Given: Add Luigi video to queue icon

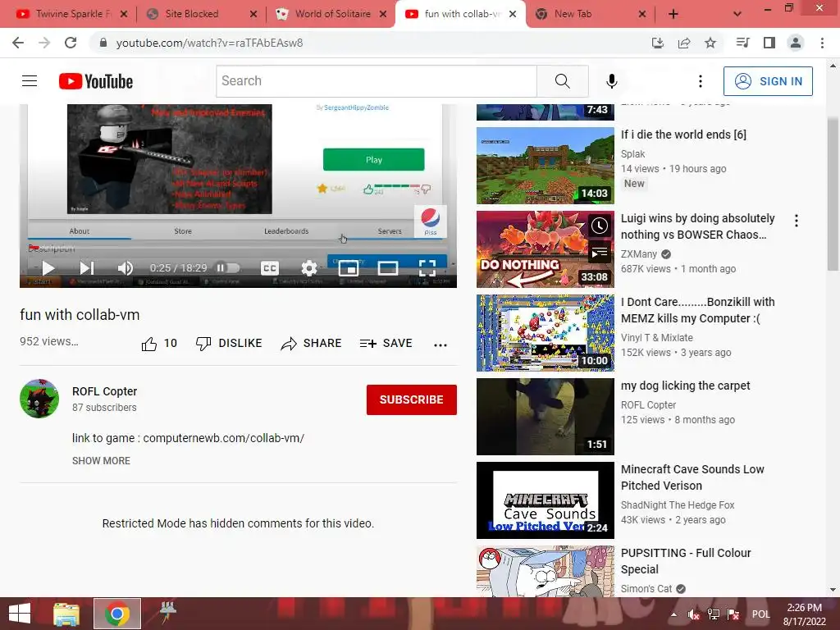Looking at the screenshot, I should 600,253.
